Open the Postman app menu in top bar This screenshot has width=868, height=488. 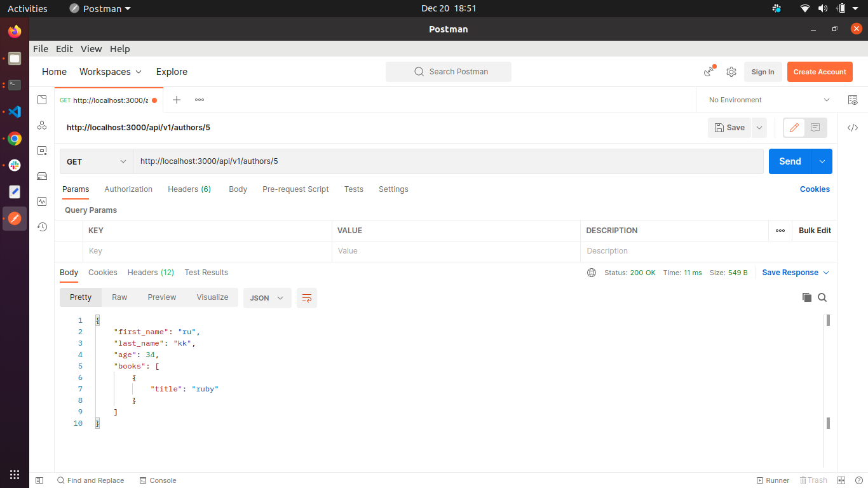[x=100, y=8]
